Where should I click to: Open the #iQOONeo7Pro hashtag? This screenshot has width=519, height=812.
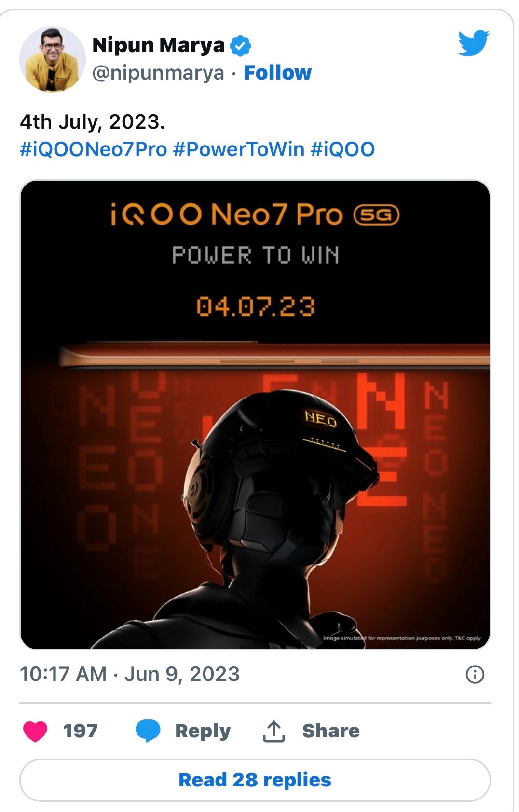pyautogui.click(x=94, y=149)
